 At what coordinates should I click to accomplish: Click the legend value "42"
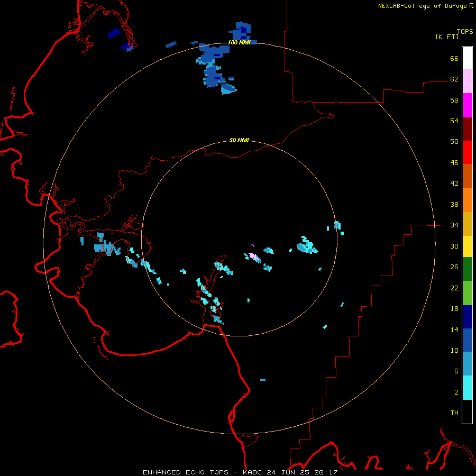(x=454, y=183)
